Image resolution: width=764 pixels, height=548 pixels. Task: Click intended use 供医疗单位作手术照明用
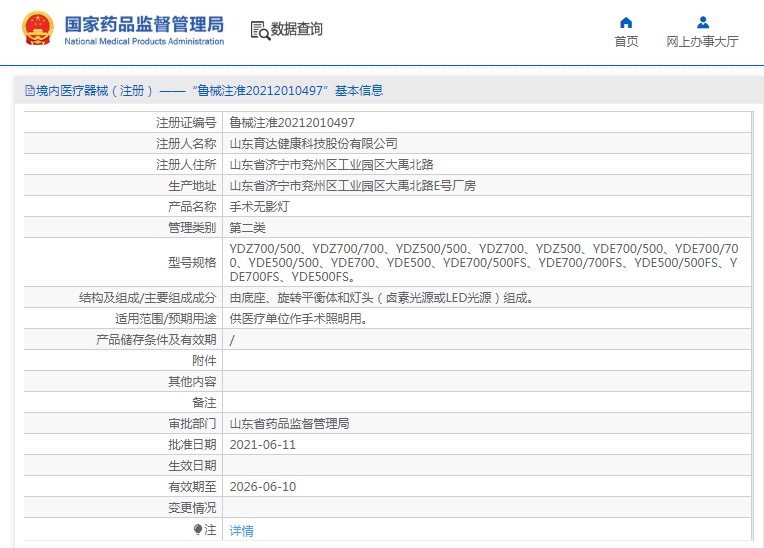[x=298, y=319]
